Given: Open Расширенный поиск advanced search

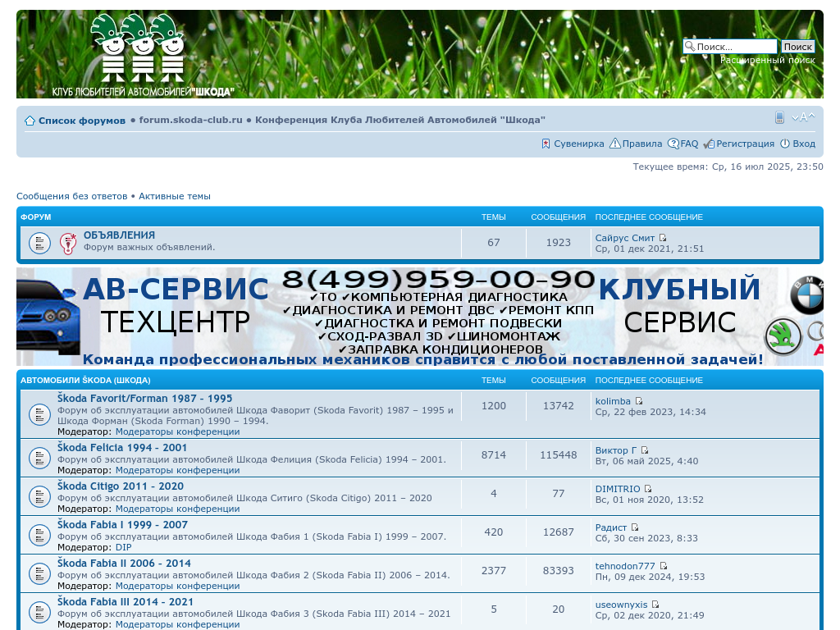Looking at the screenshot, I should pyautogui.click(x=767, y=60).
